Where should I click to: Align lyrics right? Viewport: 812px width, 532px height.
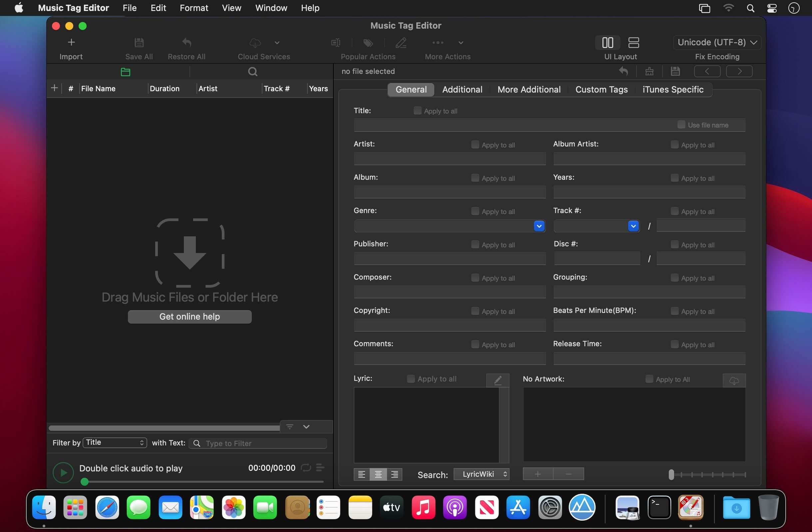(394, 474)
